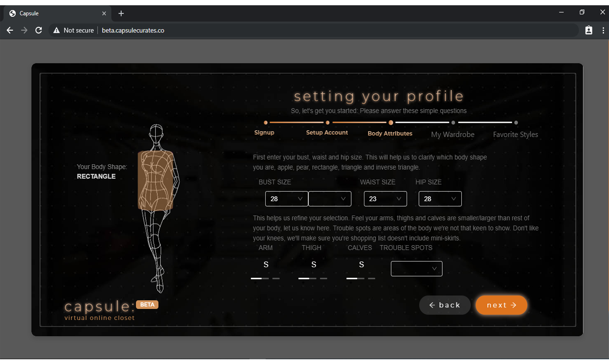This screenshot has height=364, width=609.
Task: Click the body shape figure illustration
Action: 158,206
